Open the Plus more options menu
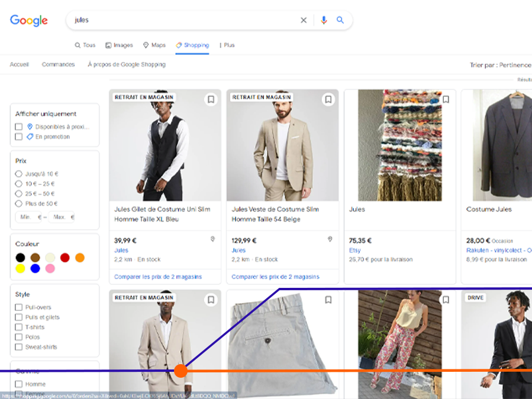 (x=227, y=45)
